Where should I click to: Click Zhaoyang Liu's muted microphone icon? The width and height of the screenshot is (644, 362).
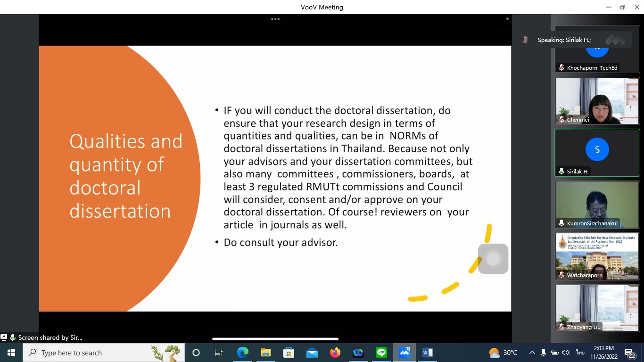(x=561, y=327)
